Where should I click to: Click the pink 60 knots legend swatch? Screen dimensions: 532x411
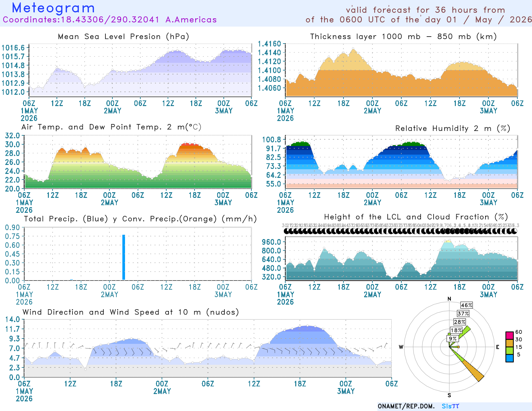(509, 335)
